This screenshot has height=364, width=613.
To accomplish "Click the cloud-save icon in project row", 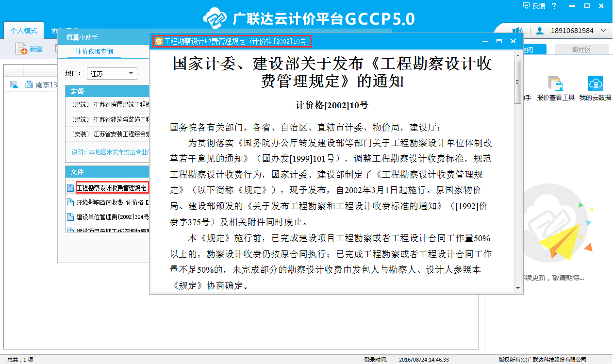I will tap(14, 85).
